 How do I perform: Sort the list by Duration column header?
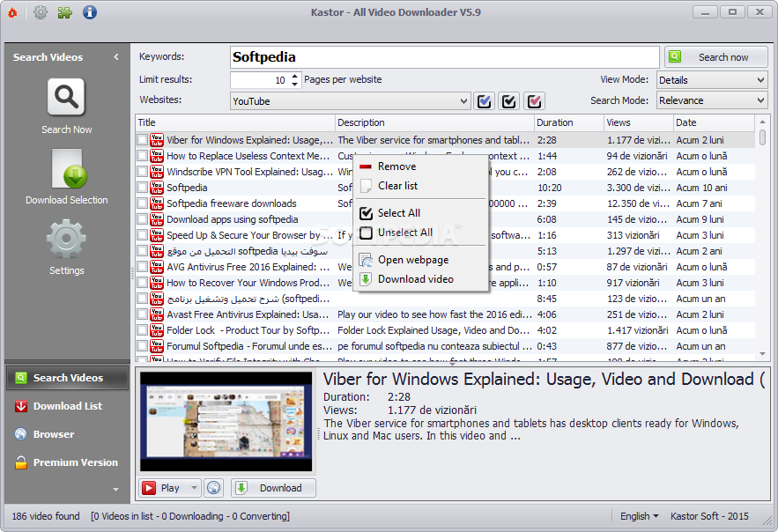(568, 122)
